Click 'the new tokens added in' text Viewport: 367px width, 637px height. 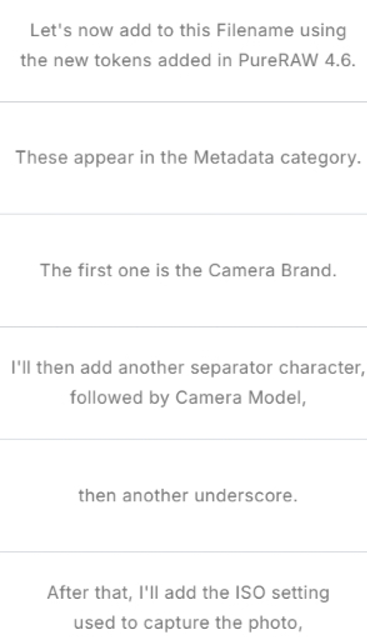tap(126, 61)
